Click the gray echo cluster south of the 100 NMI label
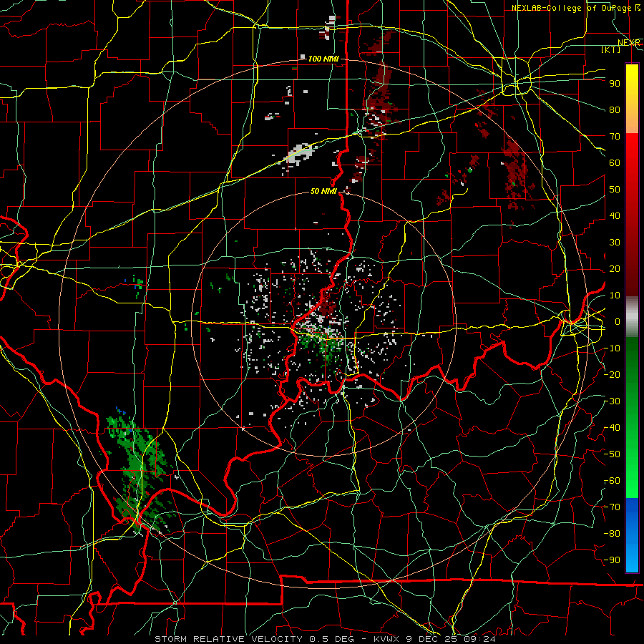Viewport: 644px width, 644px height. [x=299, y=154]
